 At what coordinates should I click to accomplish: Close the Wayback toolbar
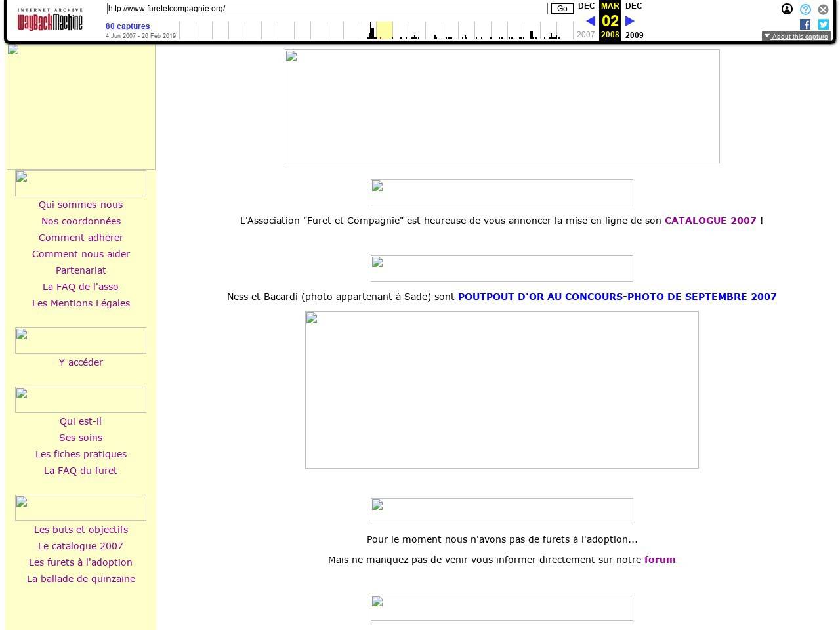point(823,10)
